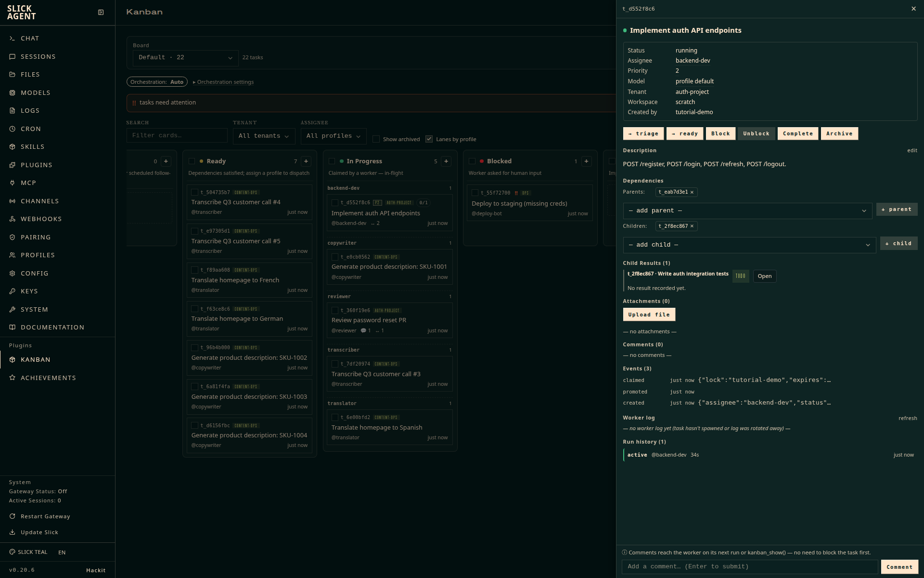Open Cron clock icon in sidebar
Viewport: 924px width, 578px height.
click(12, 129)
